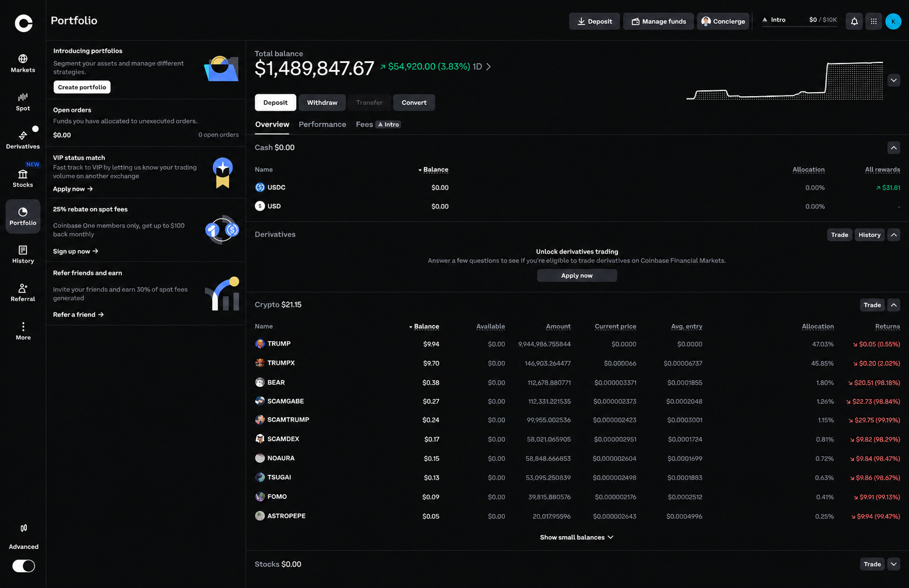Viewport: 909px width, 588px height.
Task: Click the BEAR coin icon
Action: [x=260, y=382]
